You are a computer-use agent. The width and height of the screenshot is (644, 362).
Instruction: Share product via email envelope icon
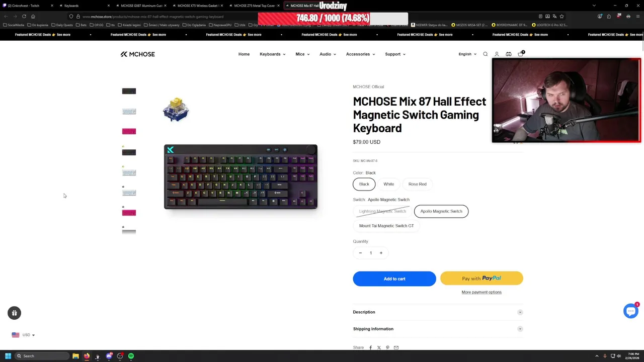click(x=396, y=347)
